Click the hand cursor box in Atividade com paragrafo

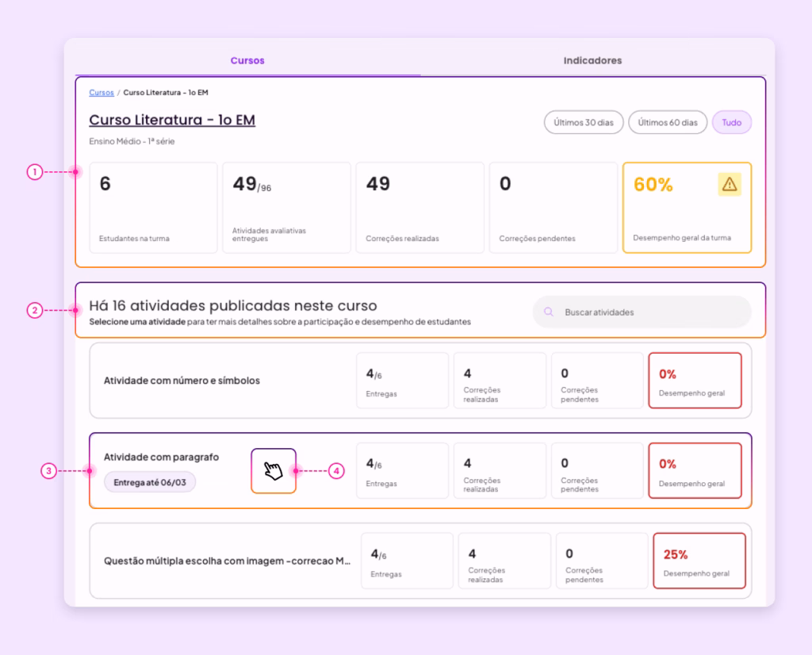[x=274, y=471]
